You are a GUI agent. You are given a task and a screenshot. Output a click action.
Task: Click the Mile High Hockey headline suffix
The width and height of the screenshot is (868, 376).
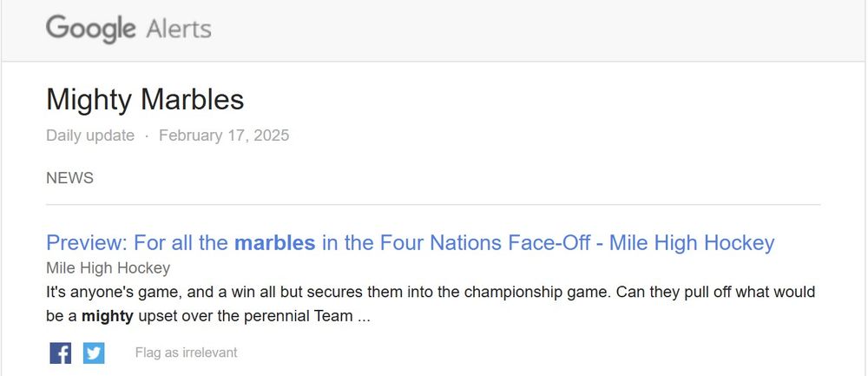(x=692, y=242)
